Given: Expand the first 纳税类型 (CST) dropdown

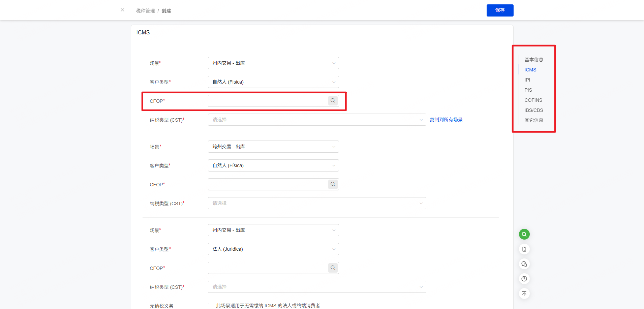Looking at the screenshot, I should (x=317, y=120).
